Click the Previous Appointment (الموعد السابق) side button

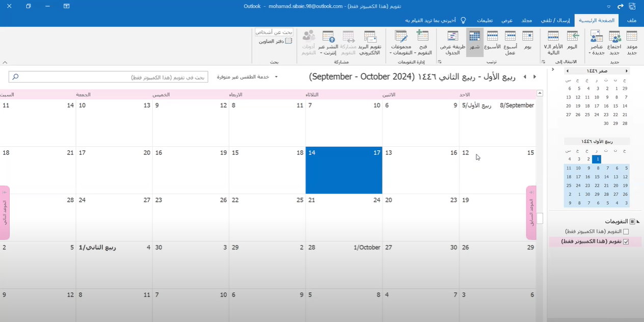point(531,212)
